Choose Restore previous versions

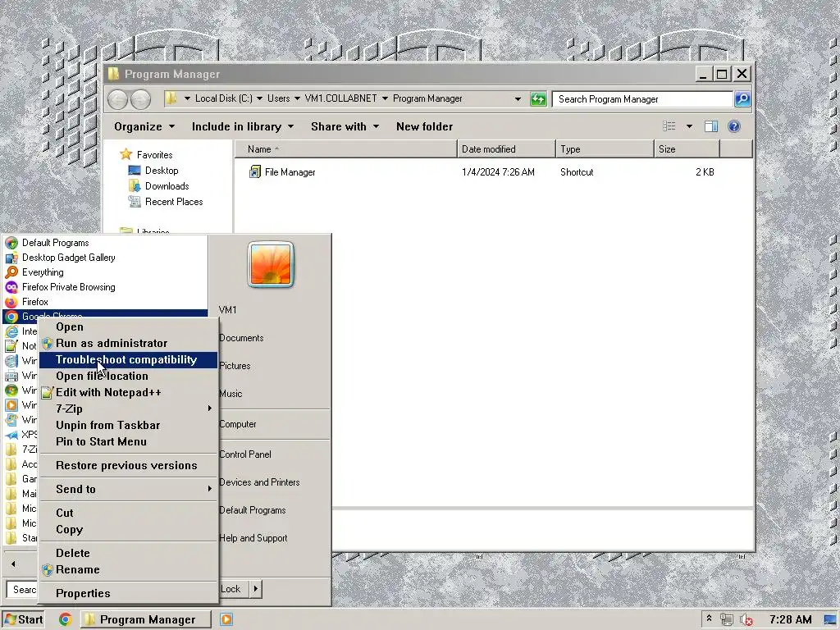[128, 465]
